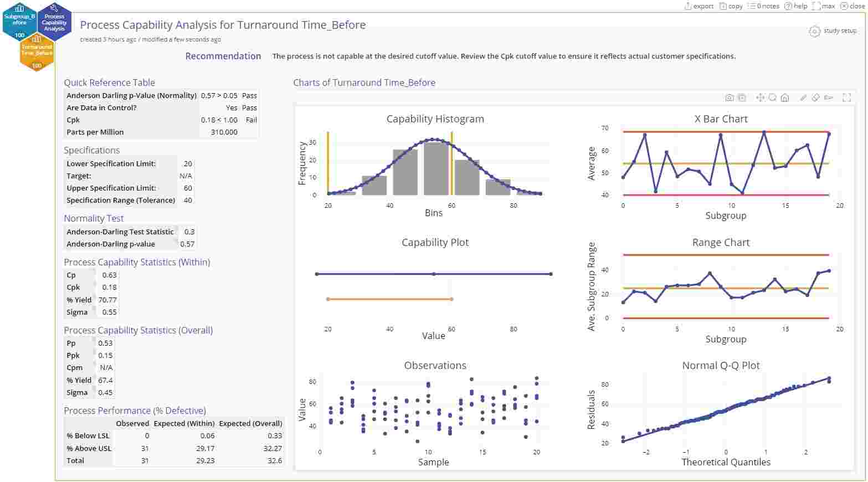Open study setup with the gear icon
868x482 pixels.
tap(814, 32)
